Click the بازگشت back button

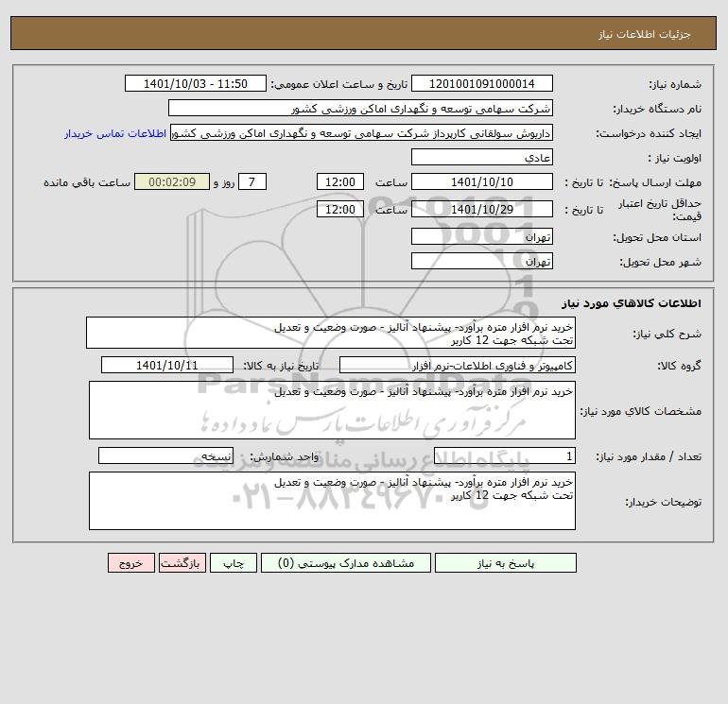pyautogui.click(x=182, y=563)
